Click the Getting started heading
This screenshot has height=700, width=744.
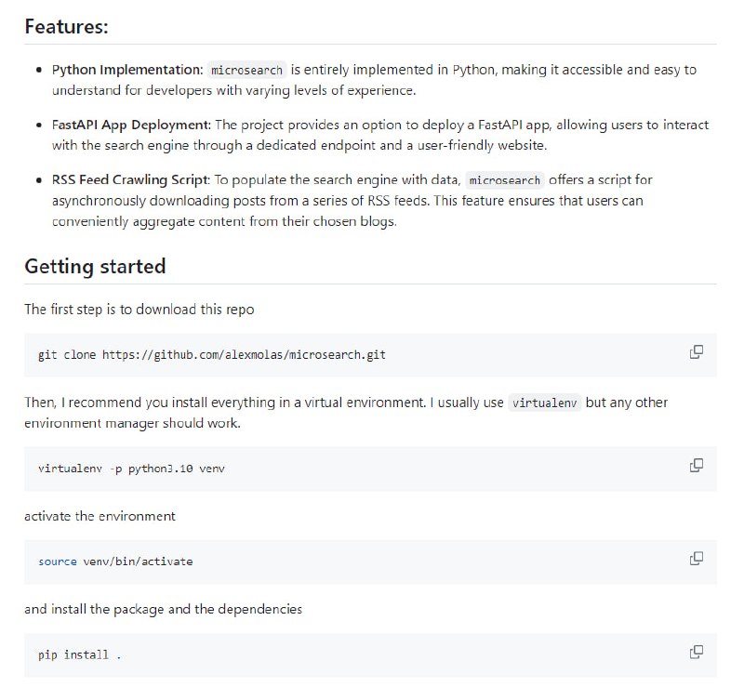pos(95,266)
